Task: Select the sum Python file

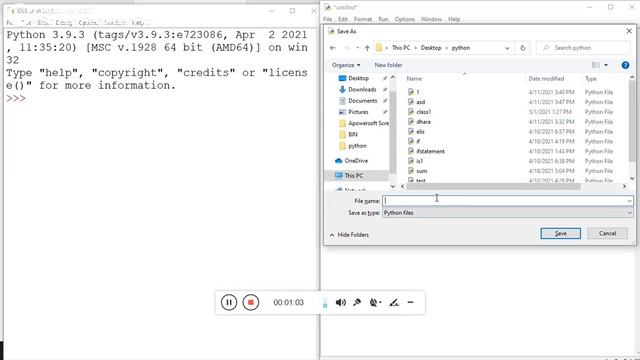Action: (422, 171)
